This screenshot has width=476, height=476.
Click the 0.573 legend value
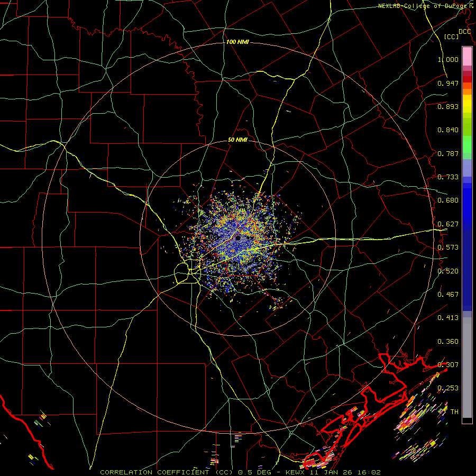[x=448, y=248]
